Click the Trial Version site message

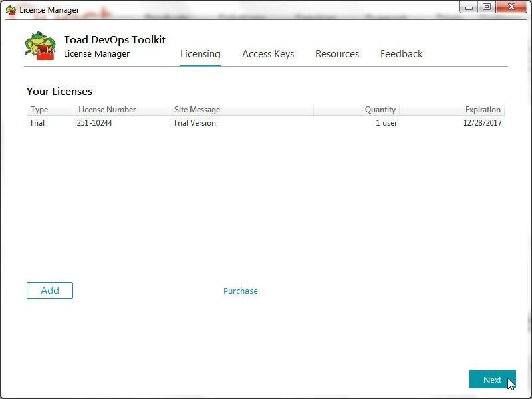click(194, 123)
